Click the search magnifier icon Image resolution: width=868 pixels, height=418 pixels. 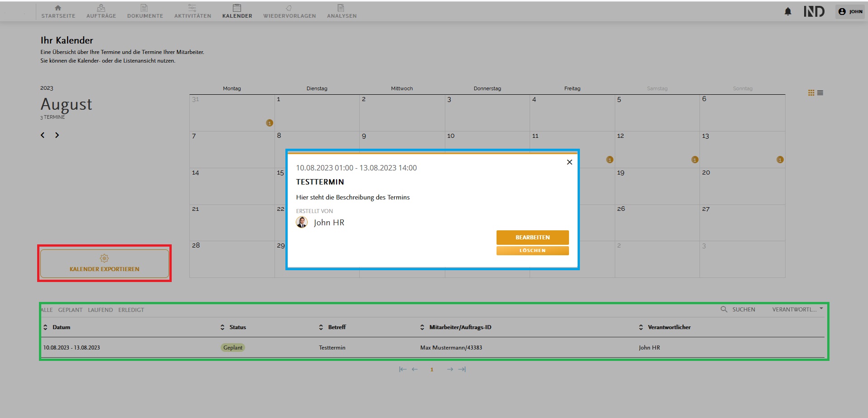724,309
